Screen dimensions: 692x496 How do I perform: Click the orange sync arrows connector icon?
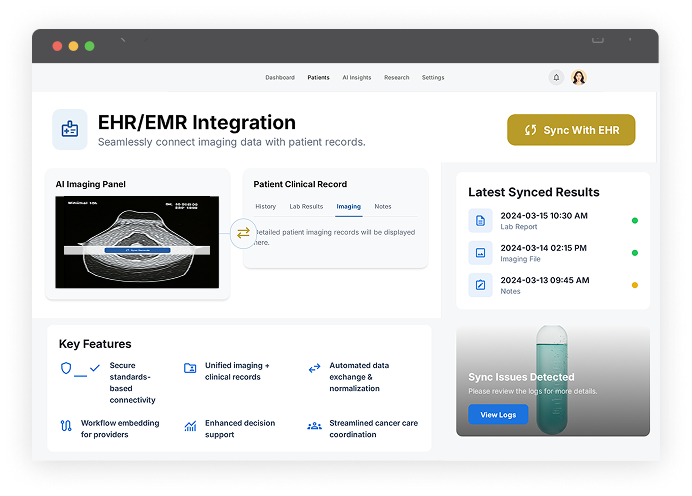tap(243, 233)
